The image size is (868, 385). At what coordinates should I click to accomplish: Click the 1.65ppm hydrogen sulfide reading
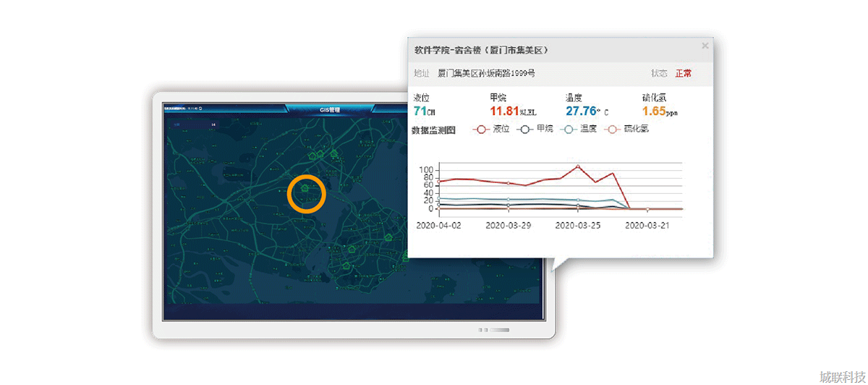(x=660, y=111)
